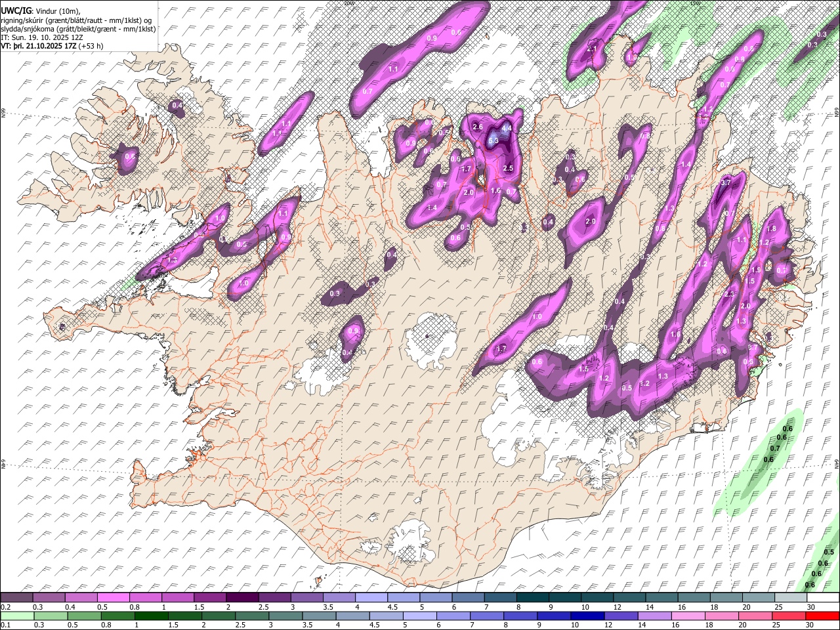Viewport: 840px width, 630px height.
Task: Click the 'slydda/snjókoma' description line
Action: pyautogui.click(x=79, y=29)
